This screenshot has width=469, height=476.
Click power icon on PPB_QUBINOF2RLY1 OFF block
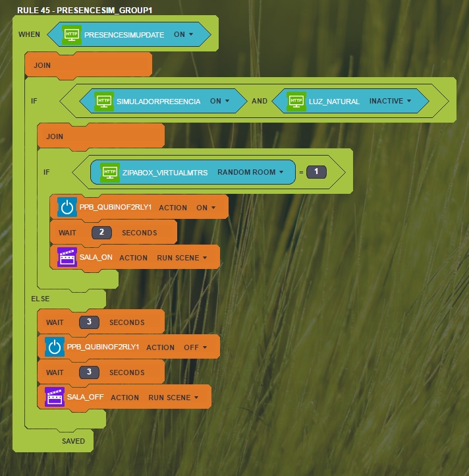[x=55, y=347]
